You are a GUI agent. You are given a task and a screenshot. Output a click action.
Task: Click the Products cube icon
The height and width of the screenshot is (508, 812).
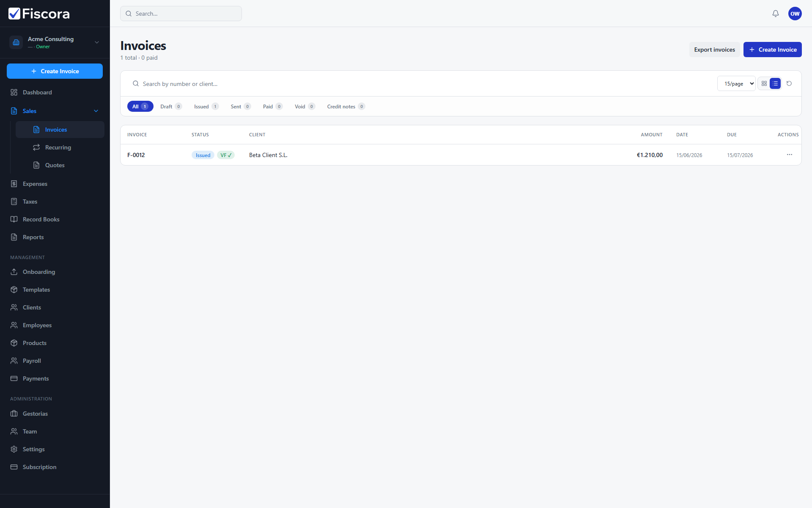point(14,343)
